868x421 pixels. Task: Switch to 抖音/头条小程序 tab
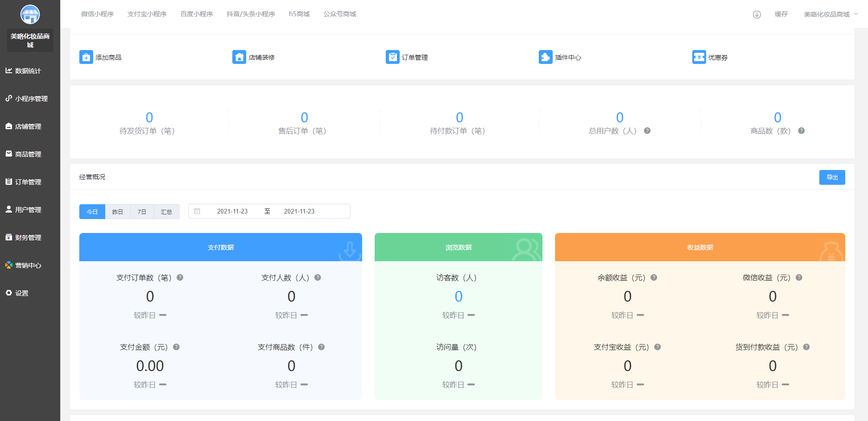coord(251,14)
